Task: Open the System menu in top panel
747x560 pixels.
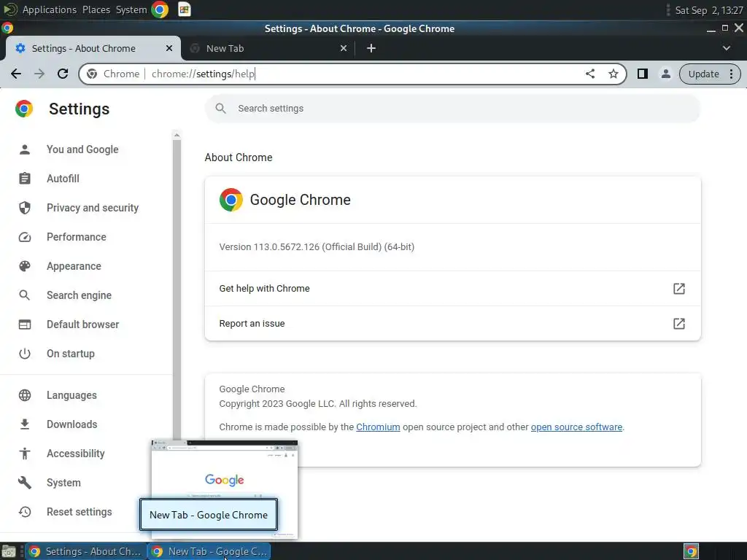Action: [x=131, y=9]
